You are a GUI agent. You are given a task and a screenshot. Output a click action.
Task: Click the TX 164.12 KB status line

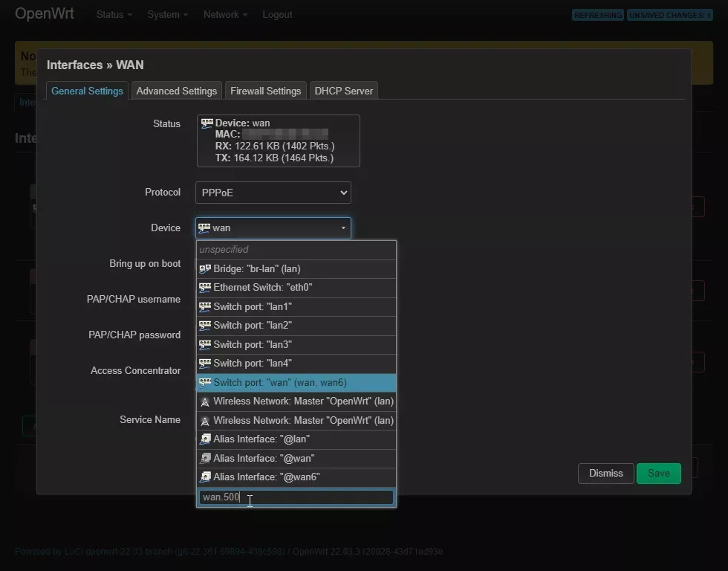point(274,158)
